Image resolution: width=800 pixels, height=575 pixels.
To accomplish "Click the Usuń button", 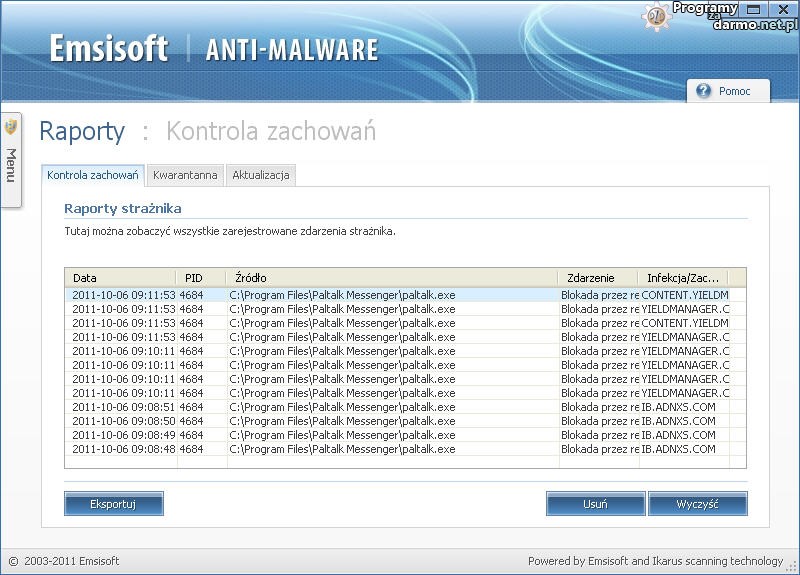I will [x=595, y=504].
